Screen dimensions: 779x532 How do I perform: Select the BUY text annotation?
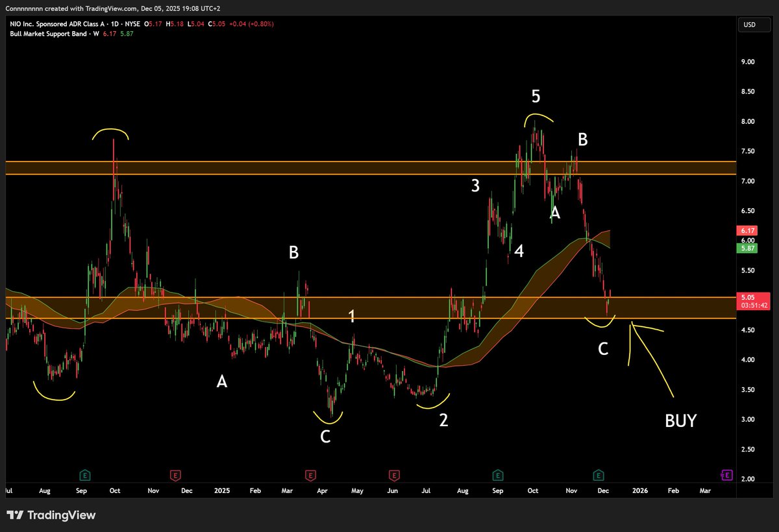[x=680, y=421]
